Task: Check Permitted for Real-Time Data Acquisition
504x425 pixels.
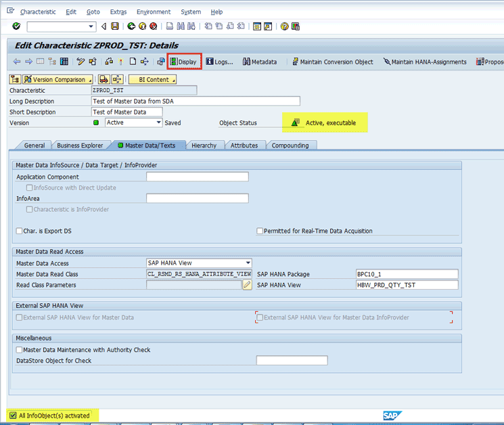Action: coord(260,231)
